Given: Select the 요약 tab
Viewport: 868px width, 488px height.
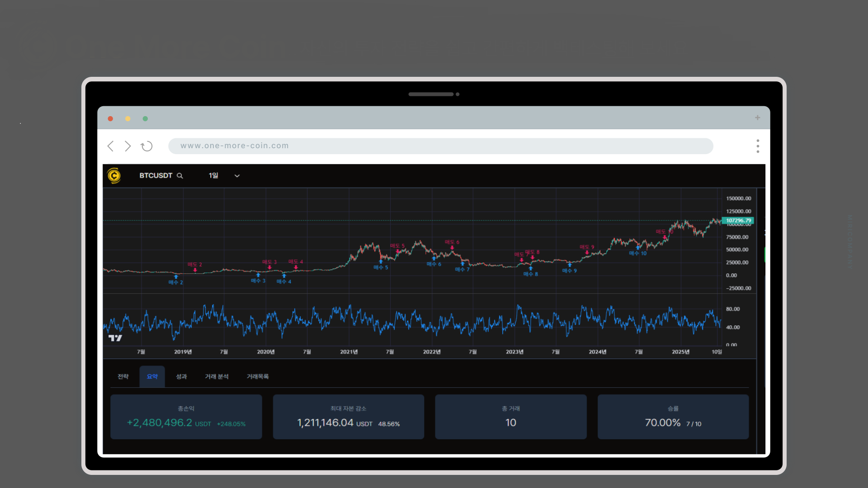Looking at the screenshot, I should tap(152, 376).
